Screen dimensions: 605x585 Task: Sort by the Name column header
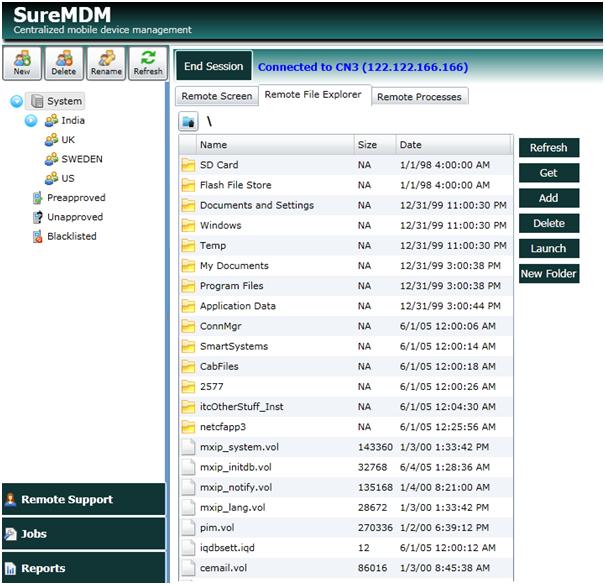point(275,145)
